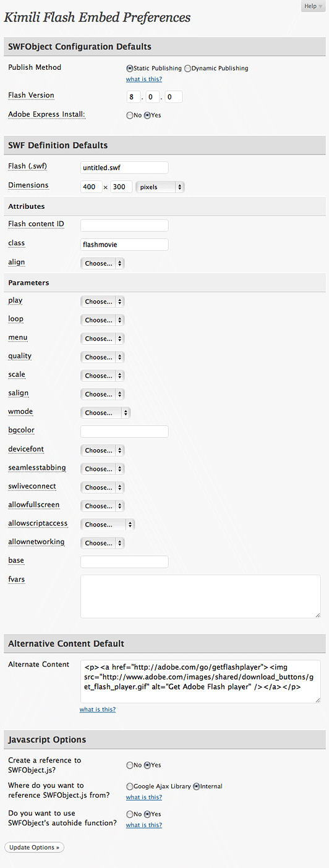Disable SWFObject autohide by selecting No
Viewport: 329px width, 868px height.
point(129,814)
